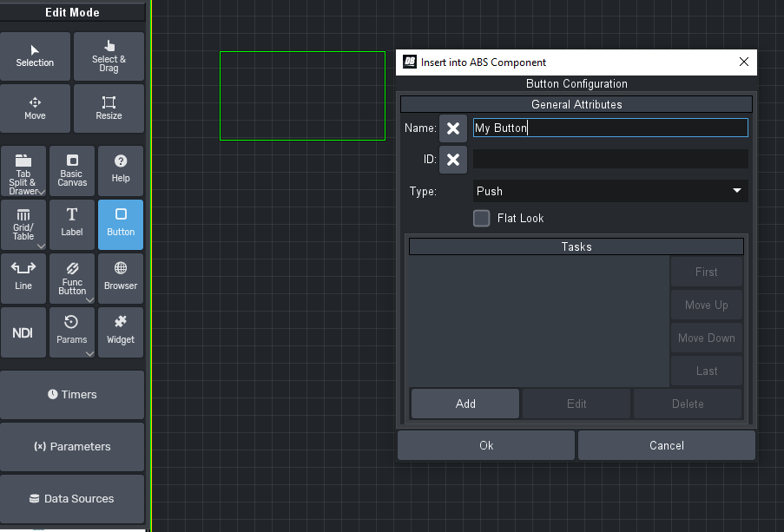This screenshot has width=784, height=532.
Task: Expand the Params submenu chevron
Action: pyautogui.click(x=90, y=354)
